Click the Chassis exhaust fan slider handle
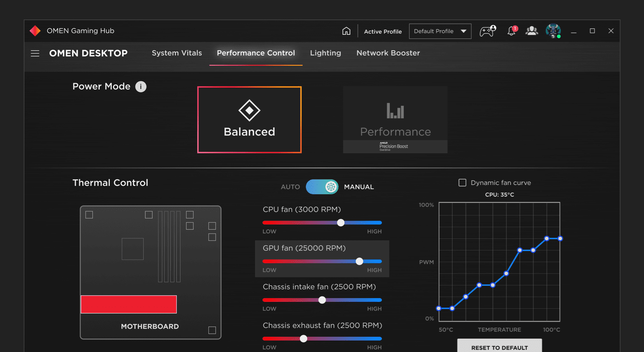 (x=303, y=338)
